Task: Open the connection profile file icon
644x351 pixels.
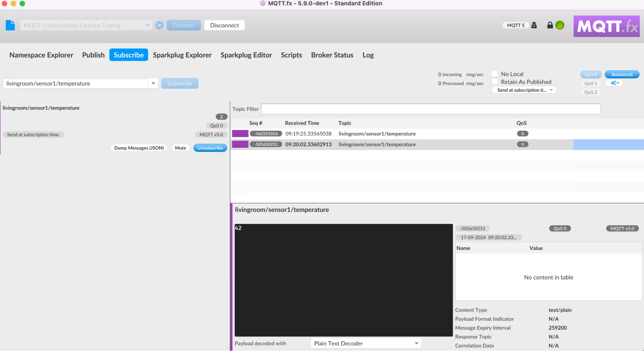Action: [x=10, y=25]
